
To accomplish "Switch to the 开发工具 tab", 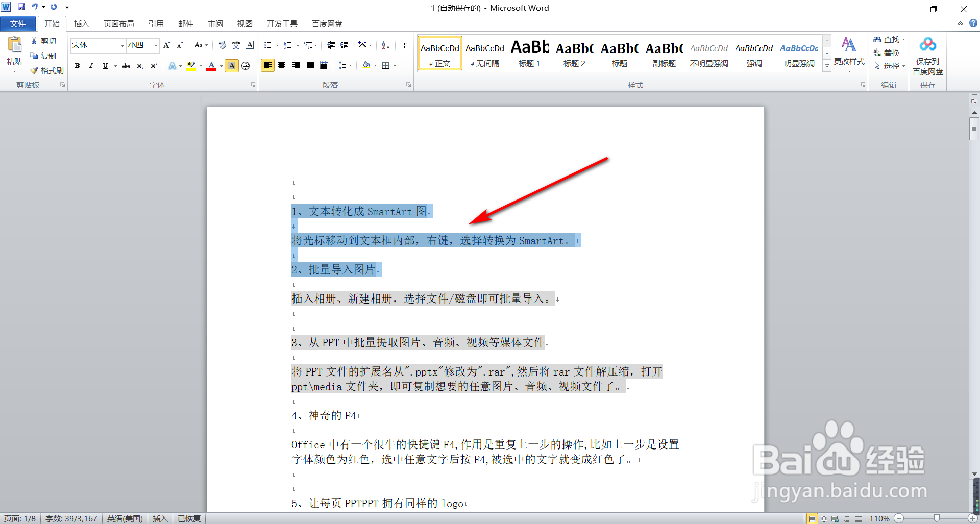I will click(x=282, y=23).
